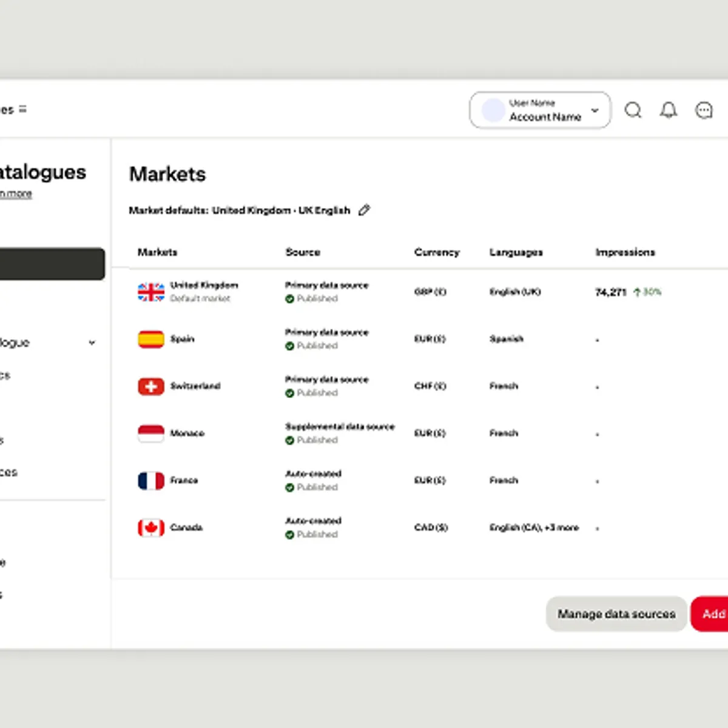Toggle the hamburger menu icon top left
Screen dimensions: 728x728
(22, 109)
